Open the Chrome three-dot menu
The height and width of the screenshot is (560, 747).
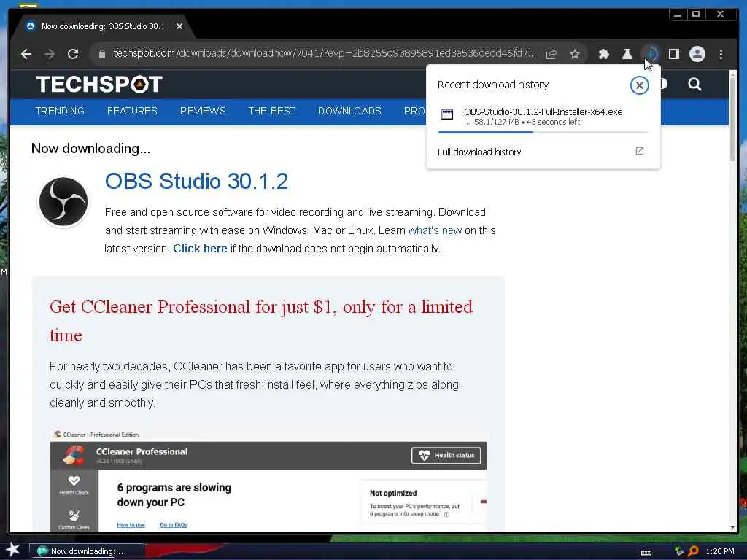721,54
